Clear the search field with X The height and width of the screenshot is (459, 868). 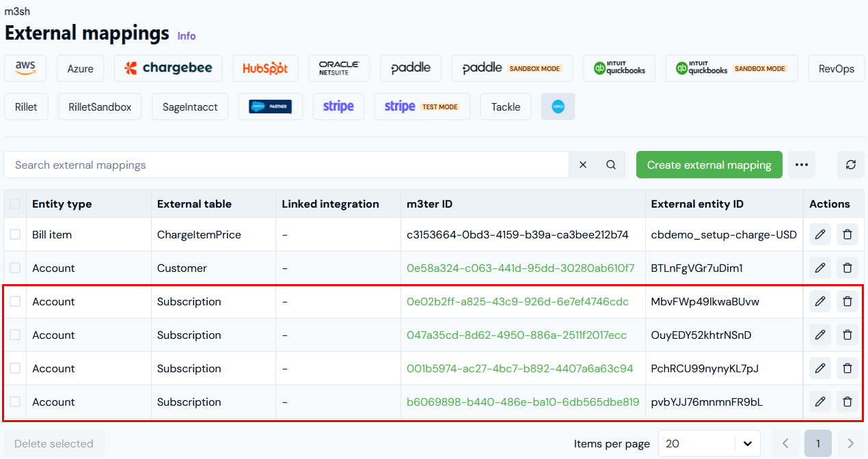point(583,165)
